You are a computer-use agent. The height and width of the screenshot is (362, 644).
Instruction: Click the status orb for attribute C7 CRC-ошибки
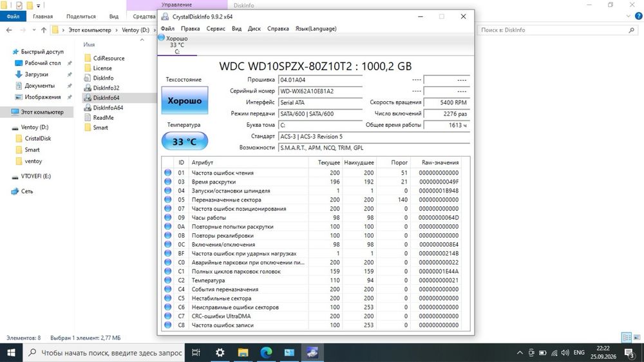point(167,316)
